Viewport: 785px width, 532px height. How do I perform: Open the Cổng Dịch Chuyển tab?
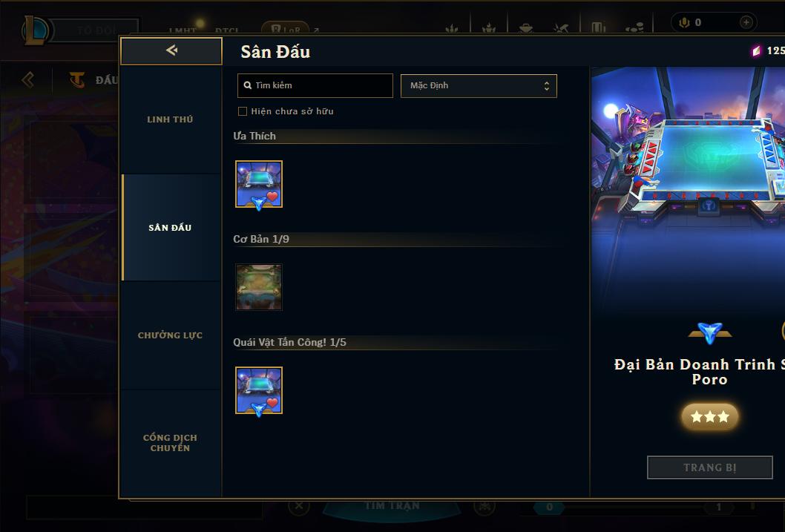click(171, 443)
